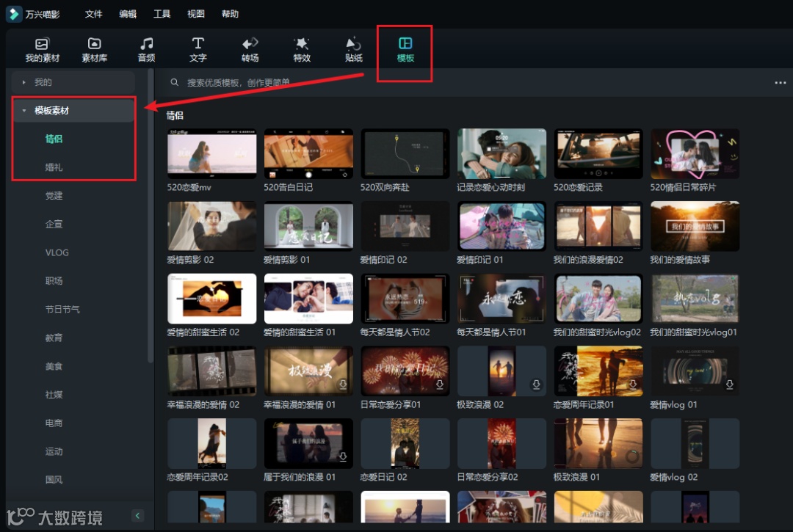Select the 极致浪漫 01 template thumbnail

(598, 443)
